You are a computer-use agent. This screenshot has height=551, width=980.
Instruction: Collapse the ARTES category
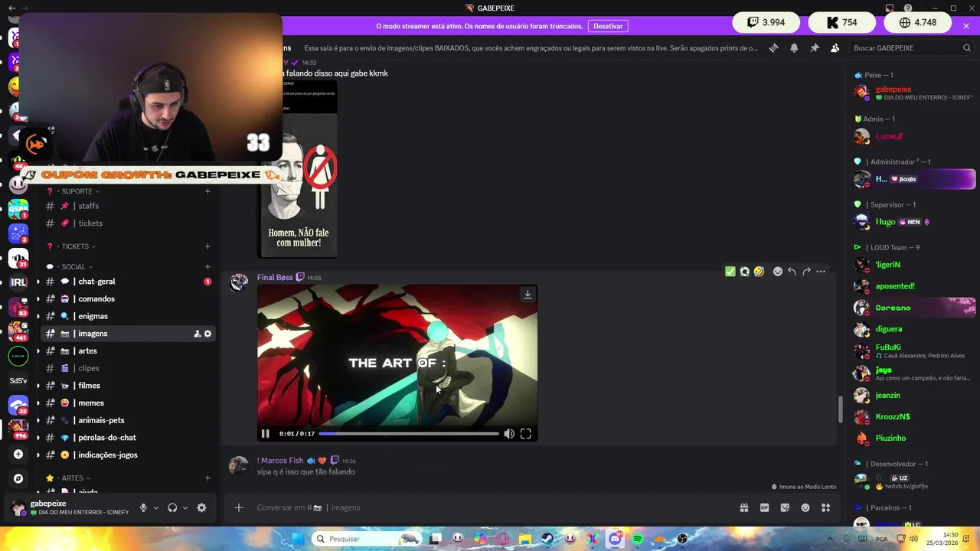pyautogui.click(x=72, y=478)
